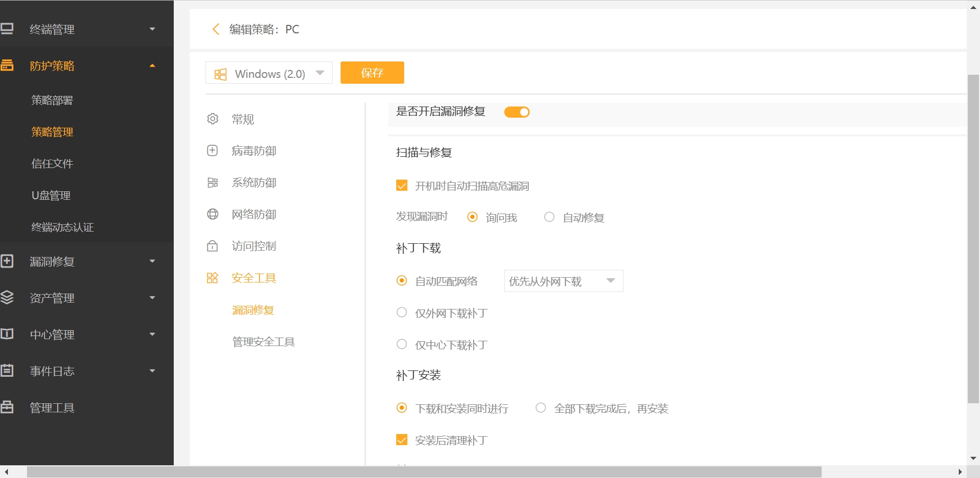Expand the 终端管理 menu arrow
Screen dimensions: 980x478
coord(153,29)
